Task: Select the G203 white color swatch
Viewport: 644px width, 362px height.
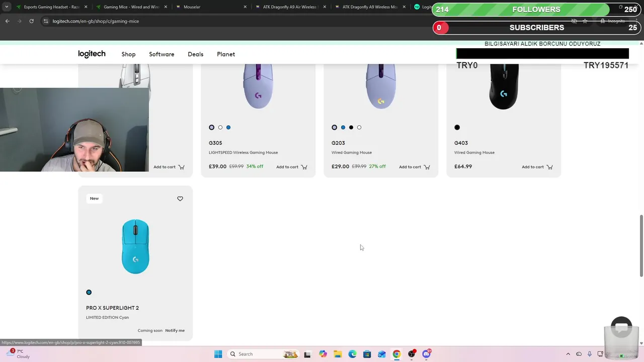Action: pos(359,127)
